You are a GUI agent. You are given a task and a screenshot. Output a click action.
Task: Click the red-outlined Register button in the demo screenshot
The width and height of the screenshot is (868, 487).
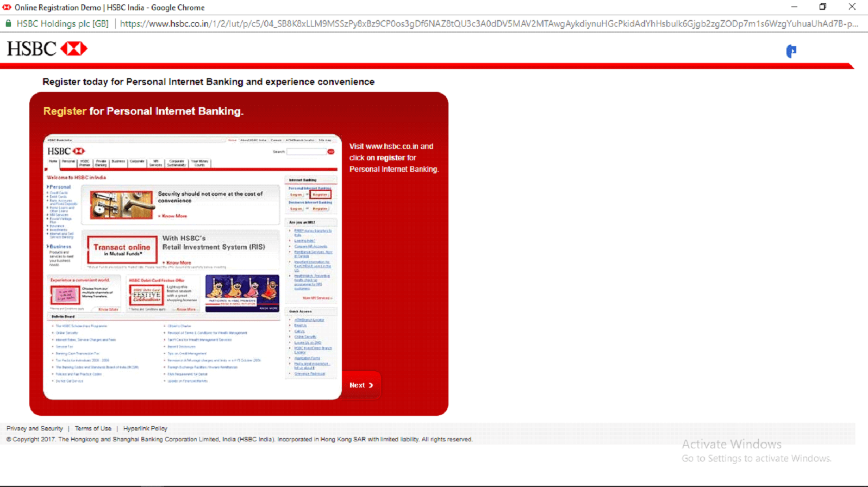[x=320, y=195]
